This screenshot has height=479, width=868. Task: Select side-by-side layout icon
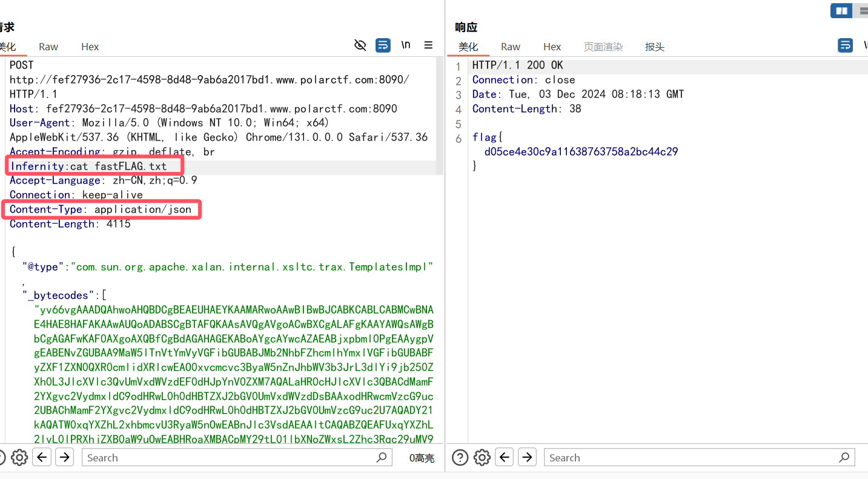point(841,10)
